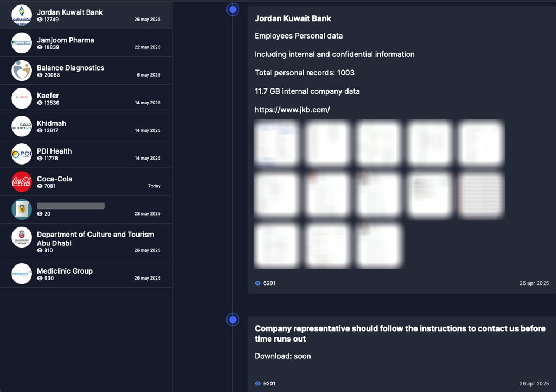Click the Jamjoom Pharma logo icon
Screen dimensions: 556x392
[22, 43]
